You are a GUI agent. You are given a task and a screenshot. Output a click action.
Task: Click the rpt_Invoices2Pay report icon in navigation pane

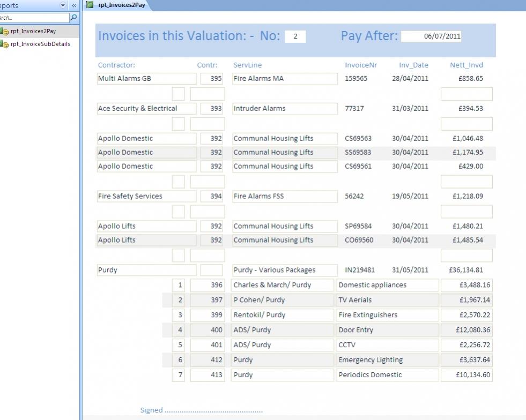click(x=4, y=32)
